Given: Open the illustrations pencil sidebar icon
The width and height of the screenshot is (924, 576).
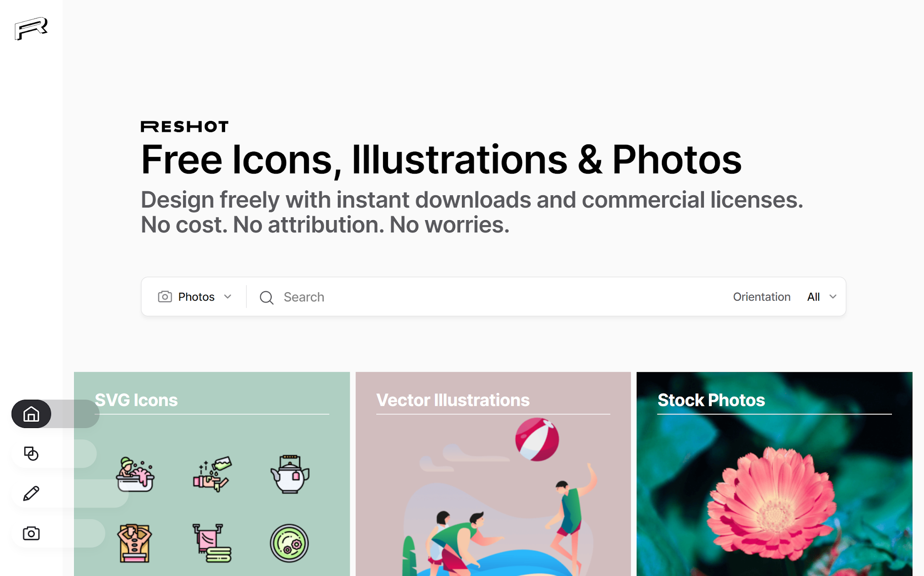Looking at the screenshot, I should click(x=31, y=493).
